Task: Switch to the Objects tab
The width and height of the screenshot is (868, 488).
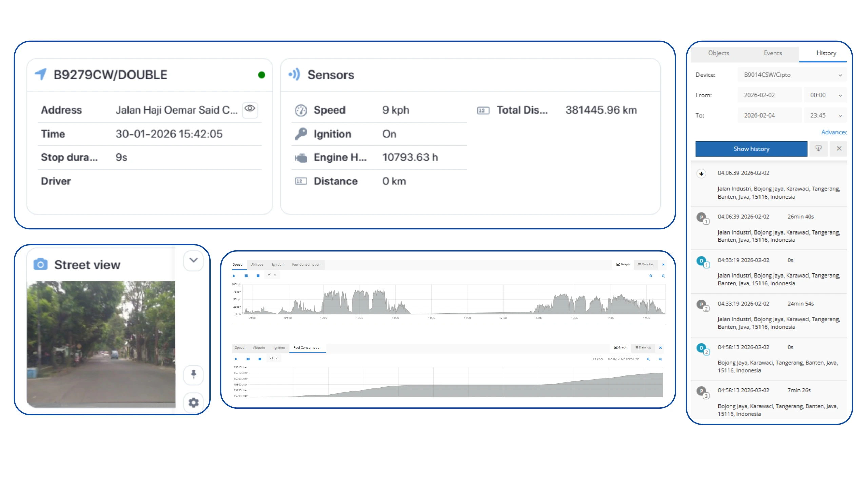Action: (x=718, y=53)
